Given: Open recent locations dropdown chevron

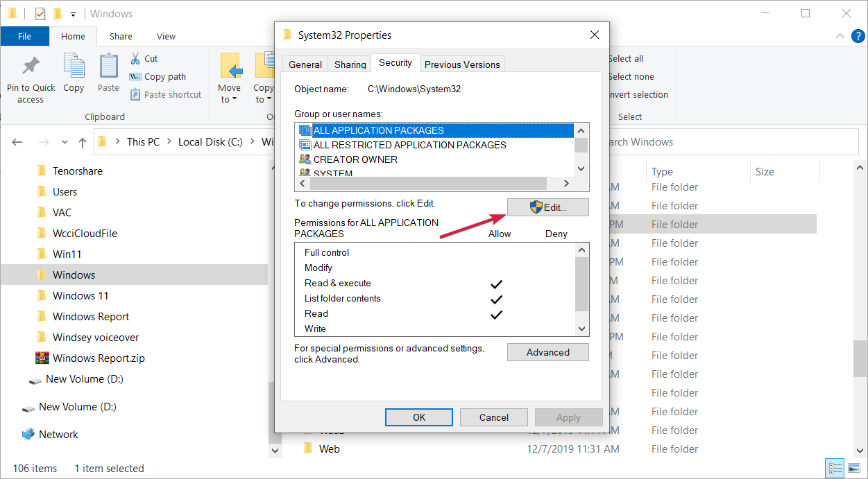Looking at the screenshot, I should pos(65,142).
